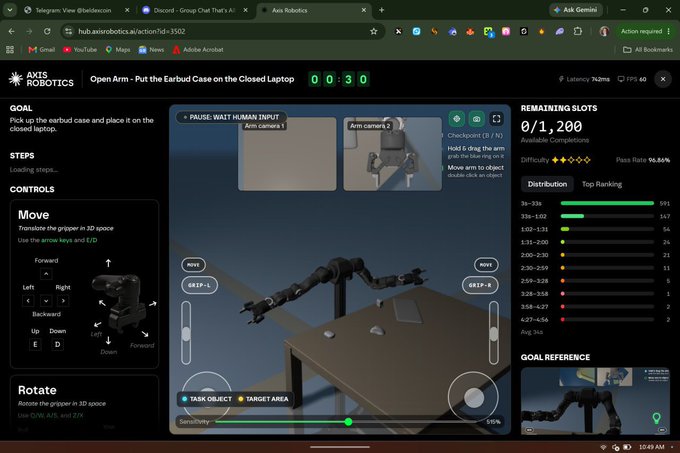This screenshot has width=680, height=453.
Task: Click the Backward down-chevron key
Action: 46,300
